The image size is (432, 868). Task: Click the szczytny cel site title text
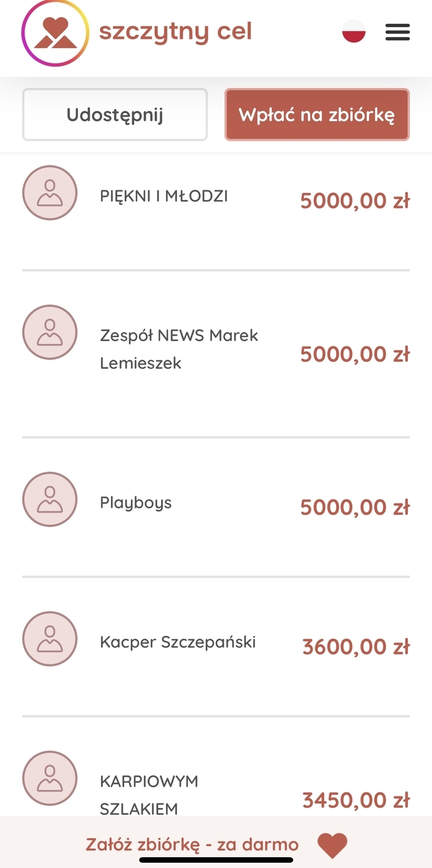pos(175,31)
